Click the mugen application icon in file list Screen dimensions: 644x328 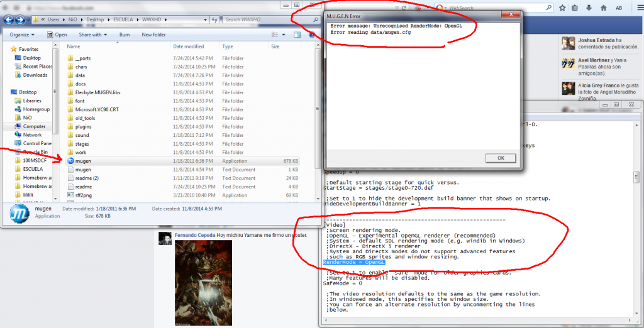point(70,161)
